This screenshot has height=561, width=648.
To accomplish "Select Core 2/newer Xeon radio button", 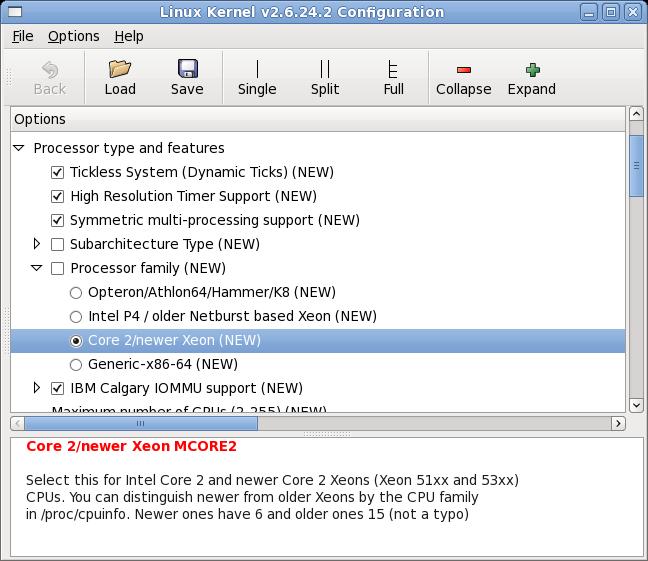I will pos(76,341).
